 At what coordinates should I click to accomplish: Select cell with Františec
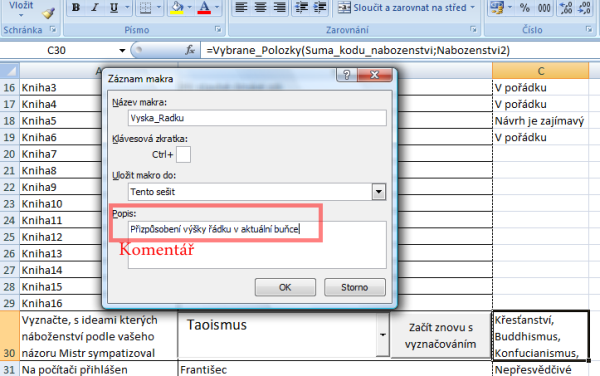pyautogui.click(x=335, y=369)
